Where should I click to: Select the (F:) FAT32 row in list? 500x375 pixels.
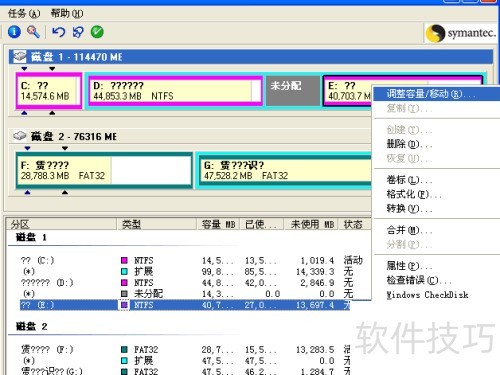(x=185, y=349)
